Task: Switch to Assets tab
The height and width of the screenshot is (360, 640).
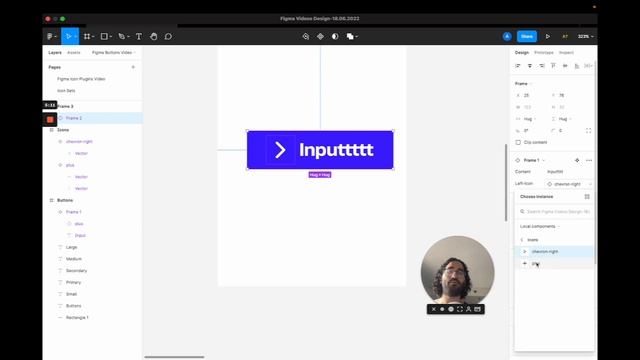Action: (74, 53)
